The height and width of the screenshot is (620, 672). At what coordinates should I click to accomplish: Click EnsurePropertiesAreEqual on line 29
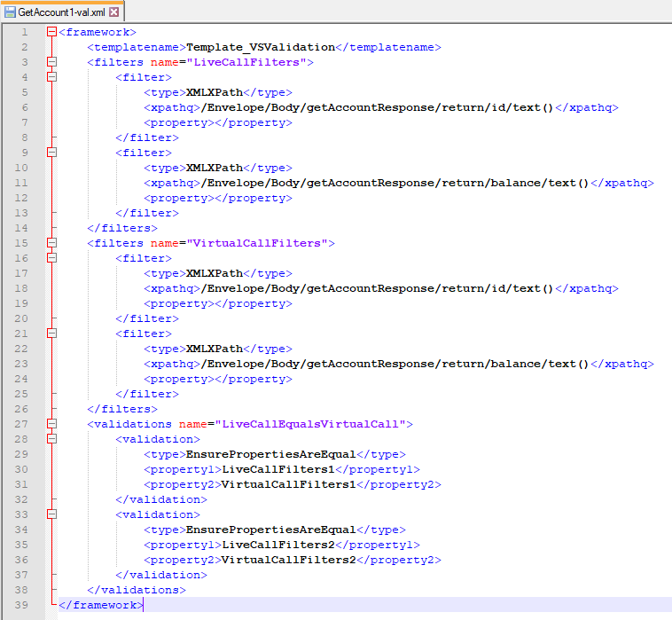(271, 454)
